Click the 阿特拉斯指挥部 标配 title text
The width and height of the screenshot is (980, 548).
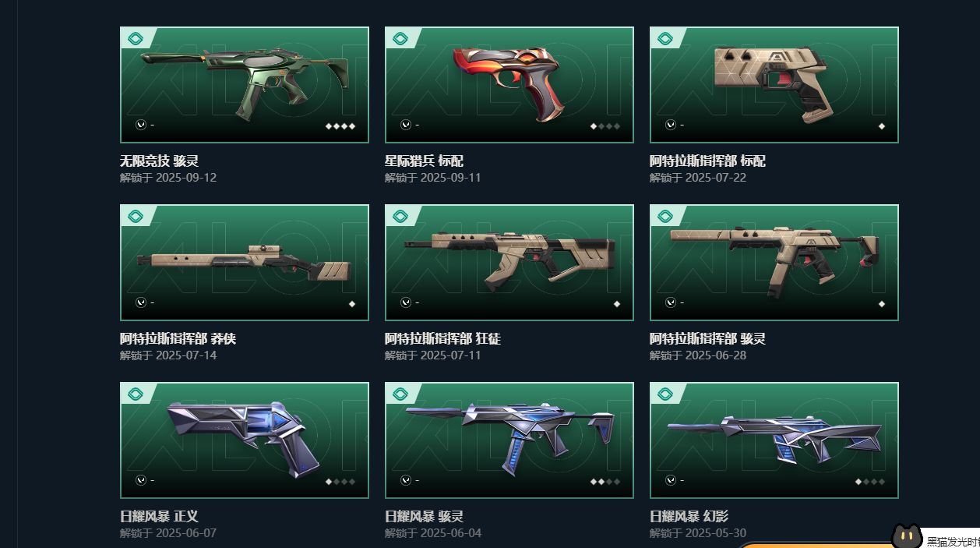(x=707, y=161)
